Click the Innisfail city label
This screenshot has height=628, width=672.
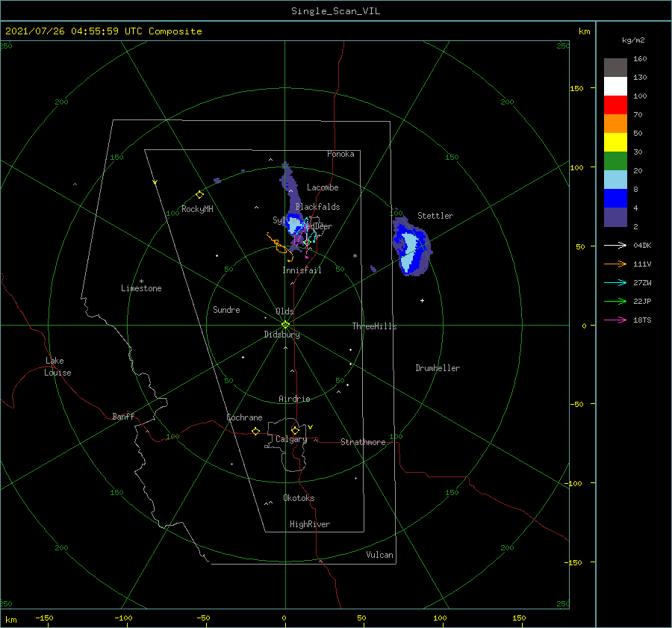(x=302, y=270)
